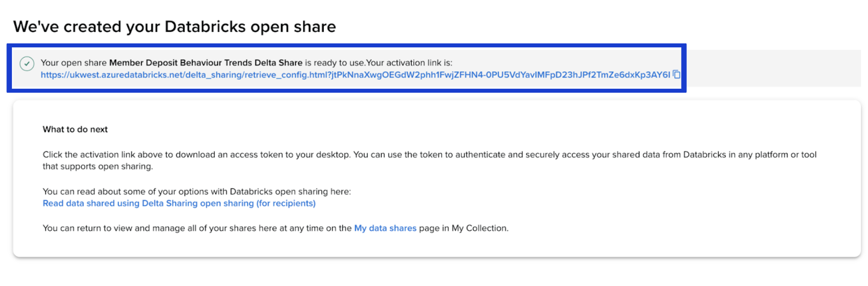Open the ukwest.azuredatabricks.net activation link
The image size is (868, 286).
[x=355, y=75]
